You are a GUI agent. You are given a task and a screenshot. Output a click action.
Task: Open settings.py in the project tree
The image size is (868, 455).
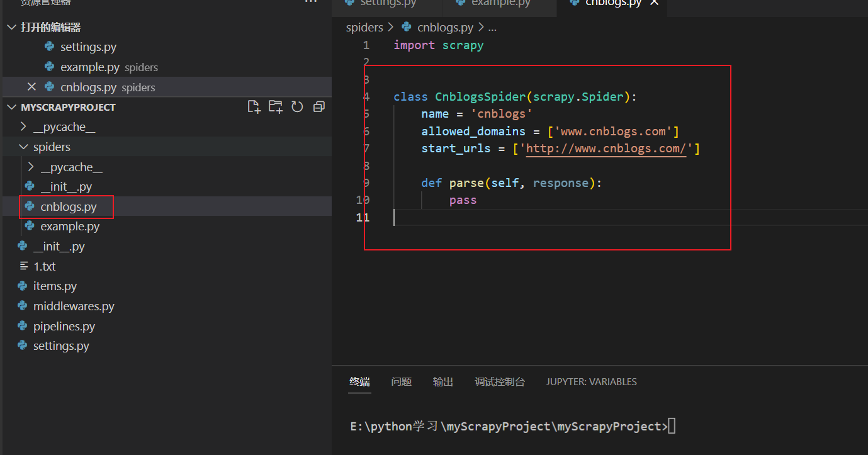(x=167, y=345)
